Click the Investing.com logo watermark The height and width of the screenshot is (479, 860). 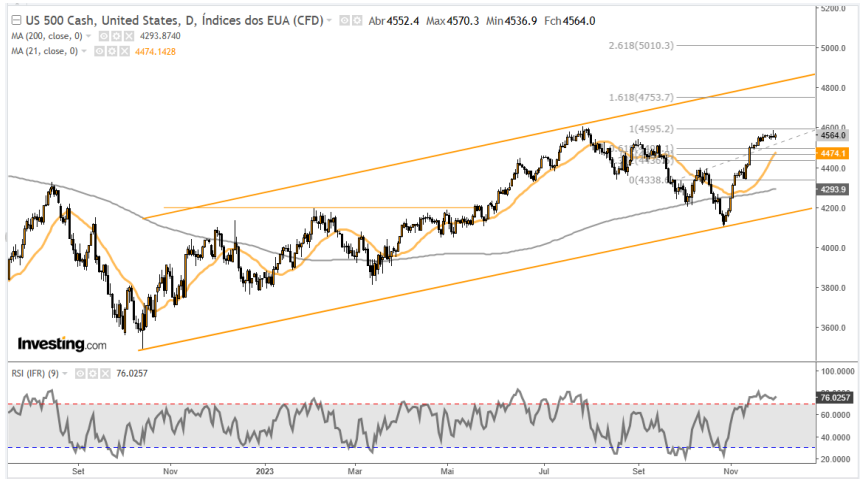(x=62, y=344)
